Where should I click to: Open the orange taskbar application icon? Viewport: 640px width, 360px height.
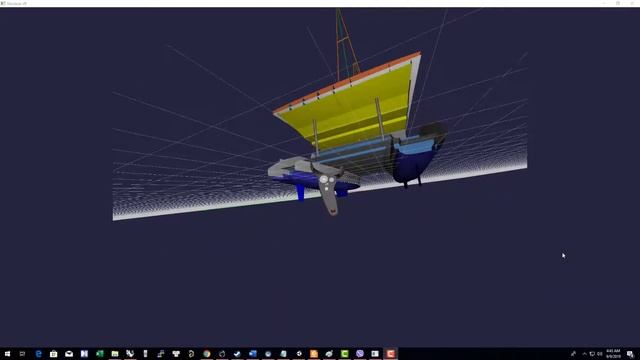(314, 353)
